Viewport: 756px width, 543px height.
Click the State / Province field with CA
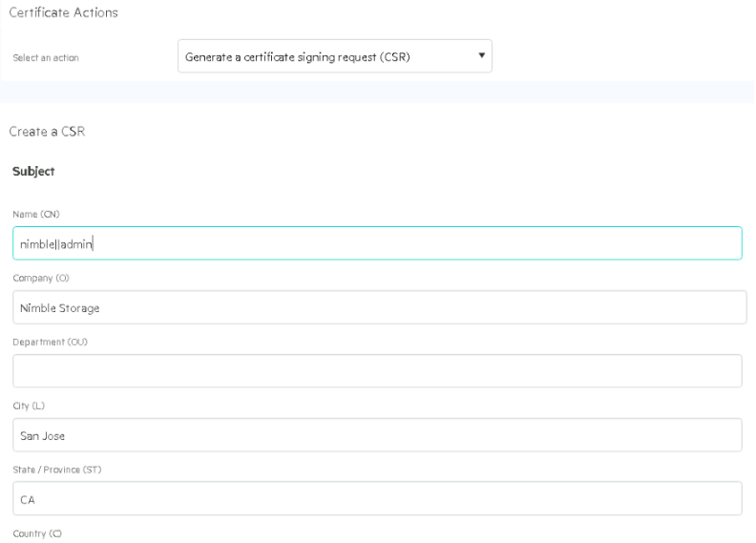tap(377, 499)
